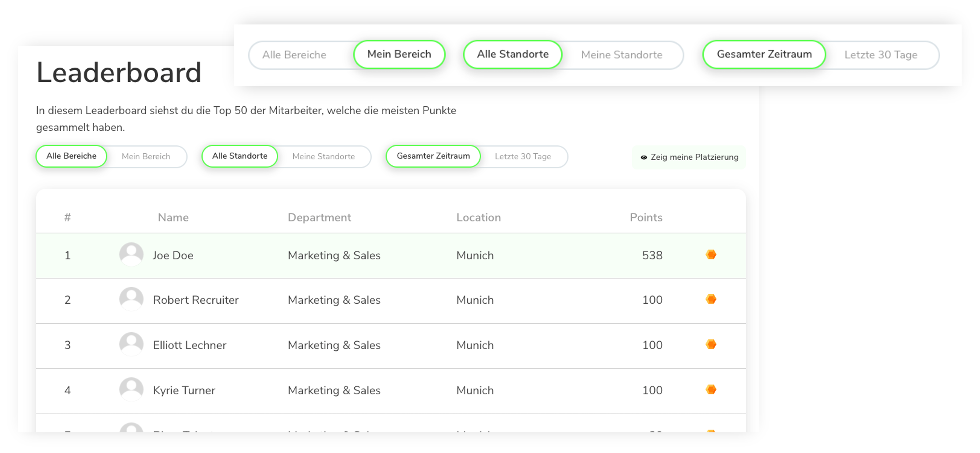Select Alle Bereiche in enlarged top filter bar

pyautogui.click(x=294, y=55)
